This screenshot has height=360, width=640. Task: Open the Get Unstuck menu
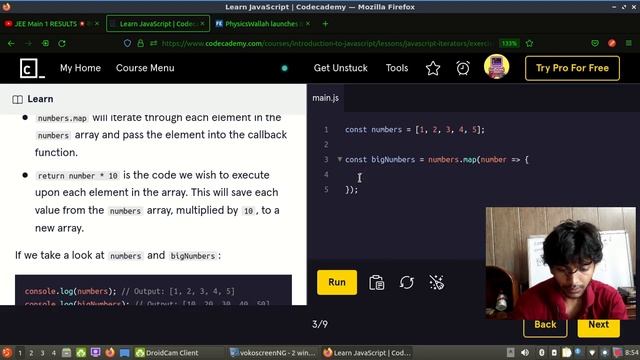[x=340, y=68]
